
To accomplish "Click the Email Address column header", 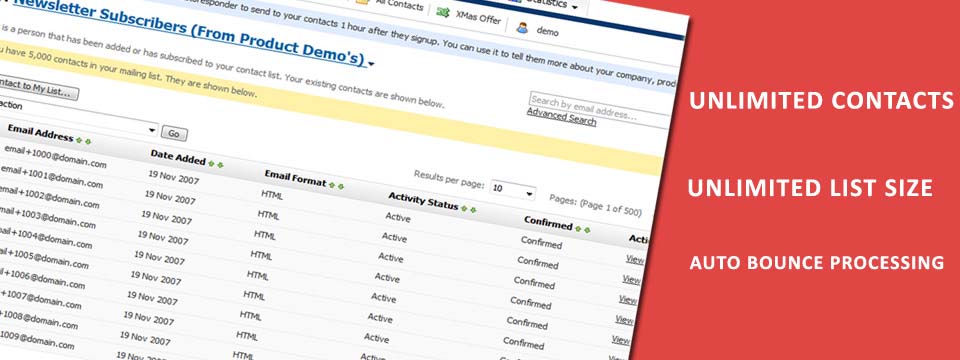I will tap(40, 132).
